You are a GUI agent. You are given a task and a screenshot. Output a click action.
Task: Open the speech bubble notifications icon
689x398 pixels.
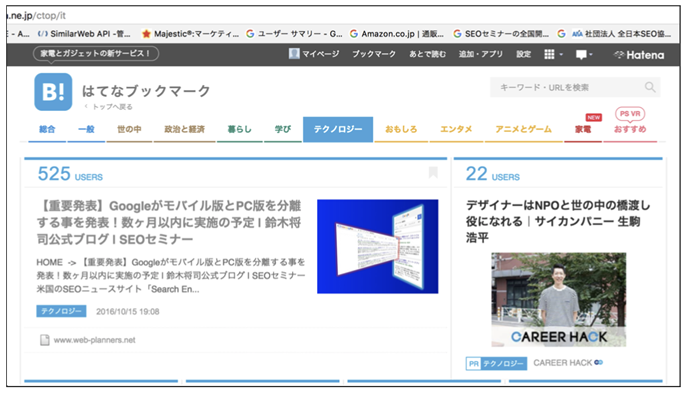581,54
